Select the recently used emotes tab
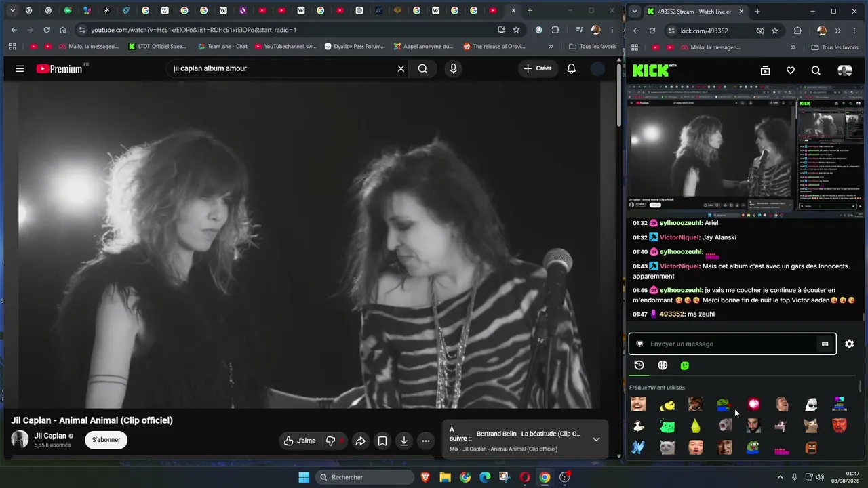The width and height of the screenshot is (868, 488). (639, 365)
